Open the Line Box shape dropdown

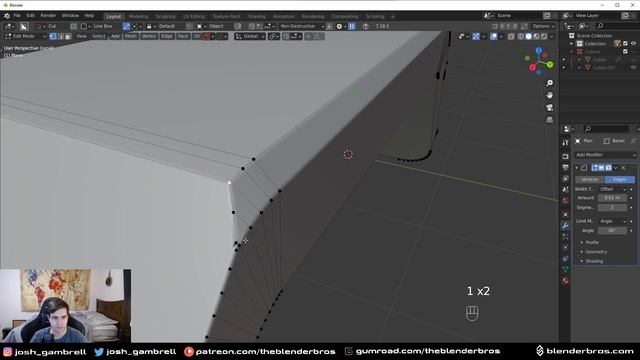[98, 26]
